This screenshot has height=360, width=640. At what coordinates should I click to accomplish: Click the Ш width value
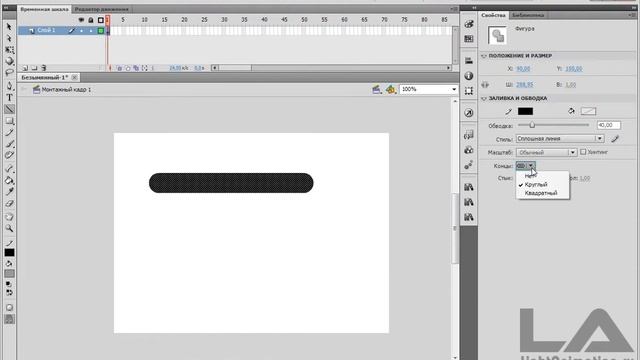point(524,85)
